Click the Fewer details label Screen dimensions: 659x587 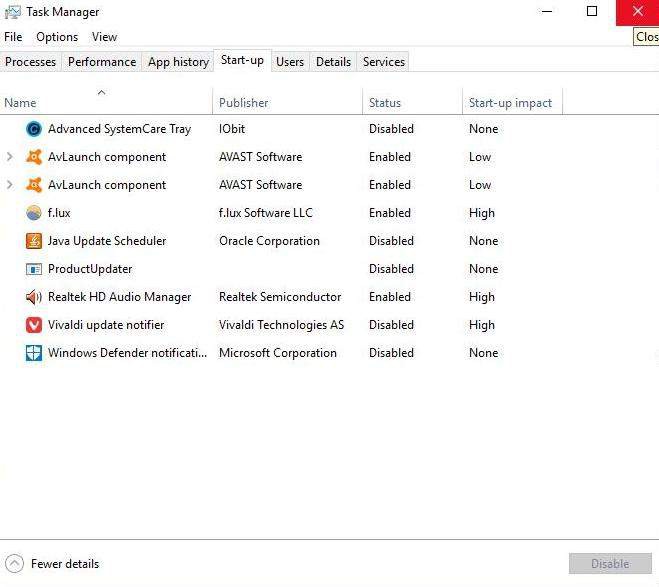[65, 564]
